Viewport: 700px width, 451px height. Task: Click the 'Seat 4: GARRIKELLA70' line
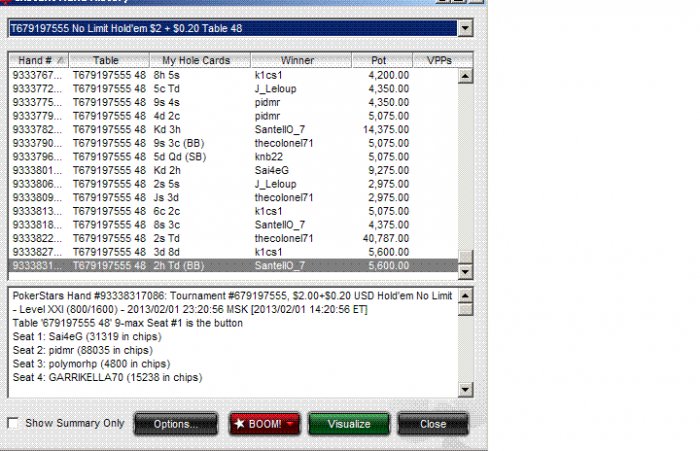tap(107, 378)
